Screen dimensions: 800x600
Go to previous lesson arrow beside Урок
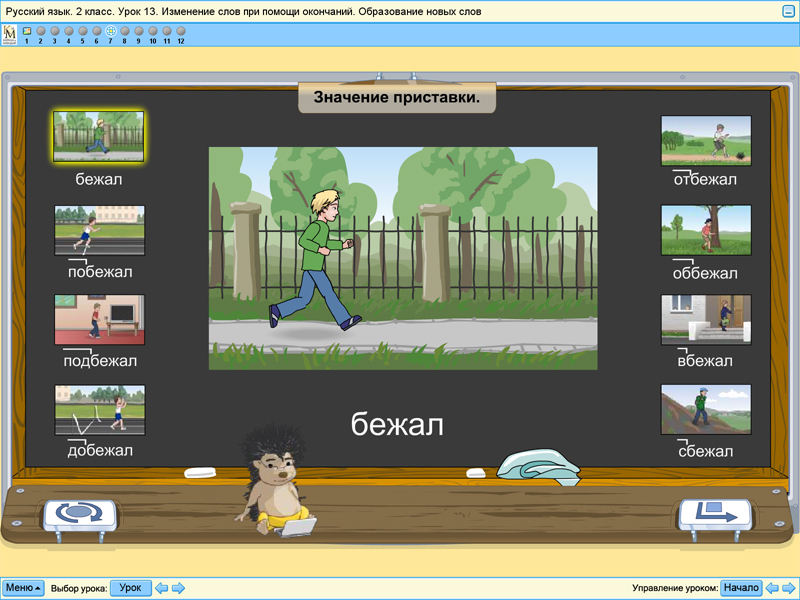coord(162,588)
